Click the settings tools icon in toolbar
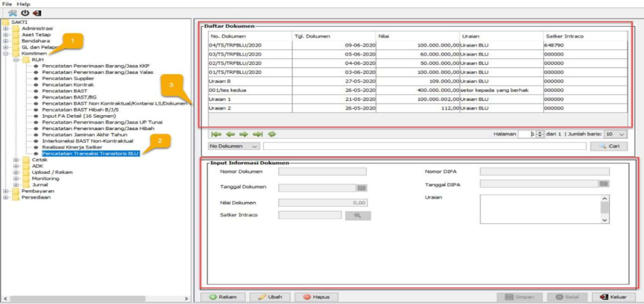644x304 pixels. tap(13, 13)
